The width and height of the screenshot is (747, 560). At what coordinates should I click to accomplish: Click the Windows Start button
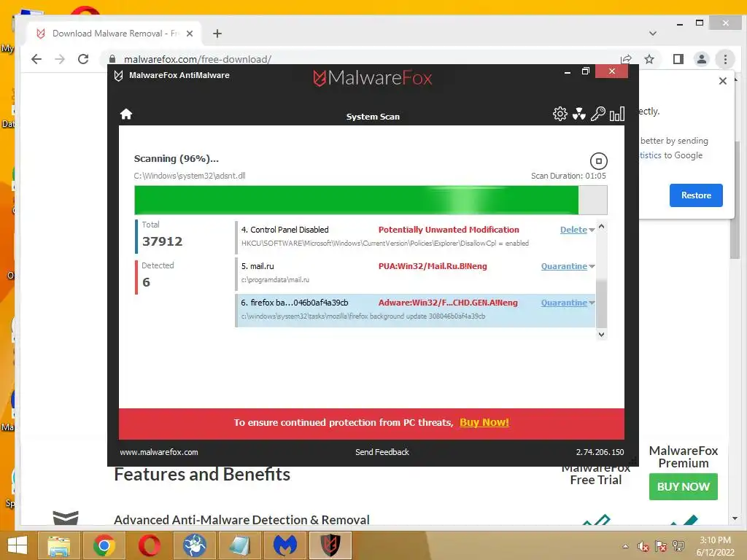point(18,545)
